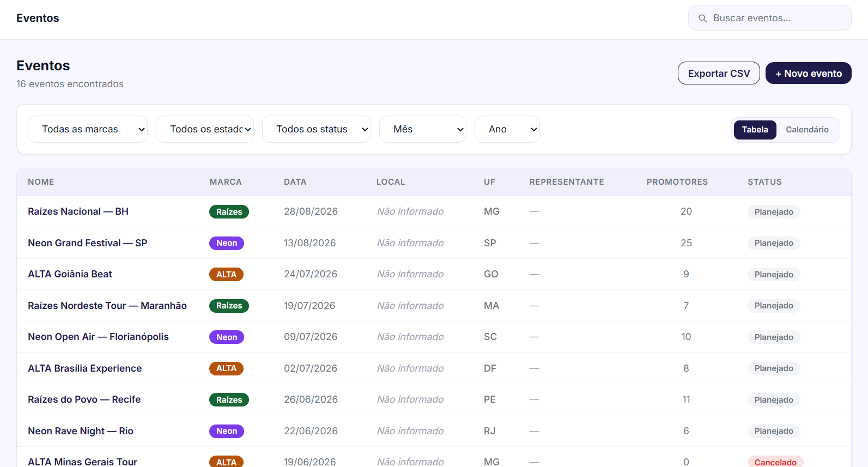Screen dimensions: 868x467
Task: Click the date 22/06/2026
Action: (x=311, y=431)
